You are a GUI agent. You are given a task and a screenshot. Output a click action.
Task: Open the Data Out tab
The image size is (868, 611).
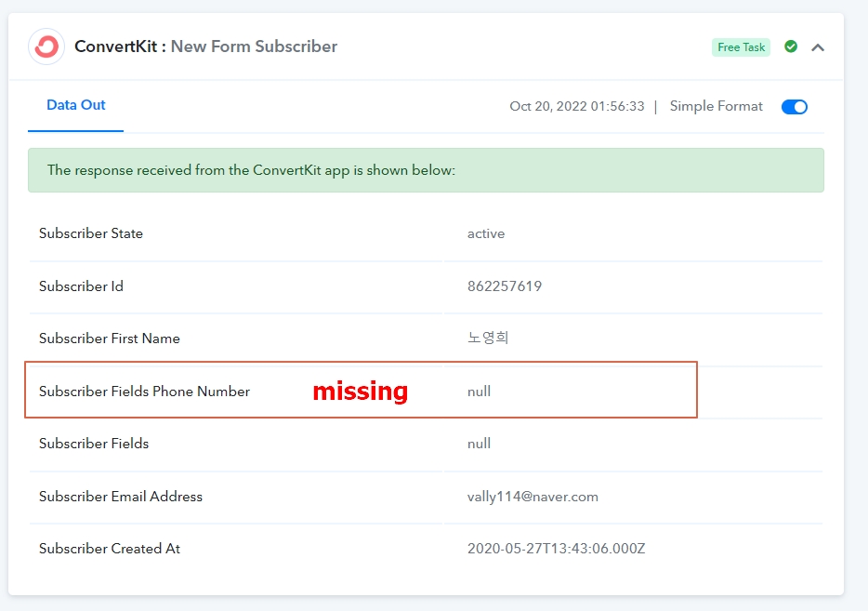click(x=76, y=105)
